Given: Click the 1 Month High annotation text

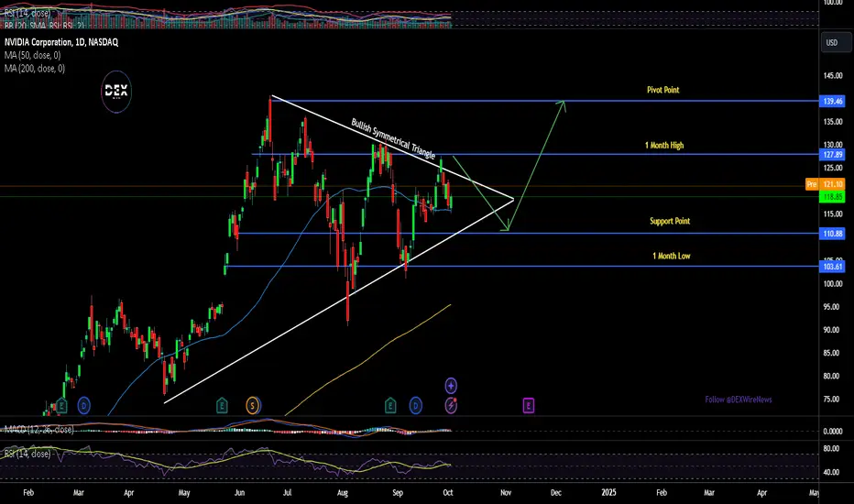Looking at the screenshot, I should (664, 146).
